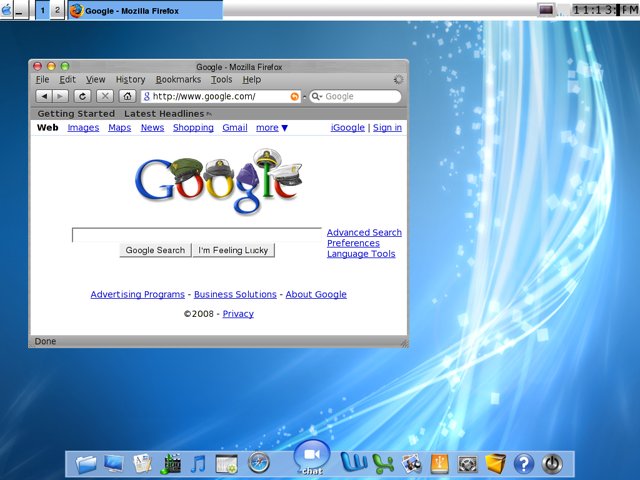Open the Images link
Viewport: 640px width, 480px height.
point(83,128)
